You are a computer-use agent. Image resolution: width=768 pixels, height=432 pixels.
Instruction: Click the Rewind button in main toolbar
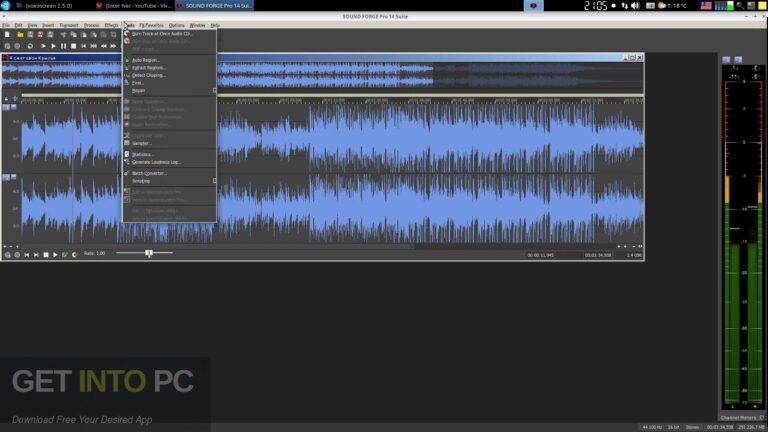[104, 46]
